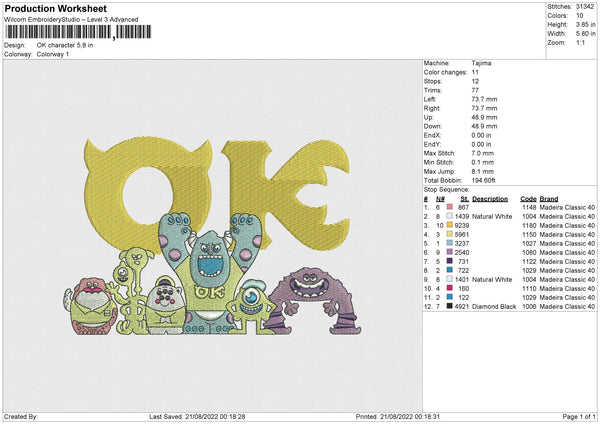
Task: Click 'Natural White' in the 1401 stitches row
Action: 492,280
